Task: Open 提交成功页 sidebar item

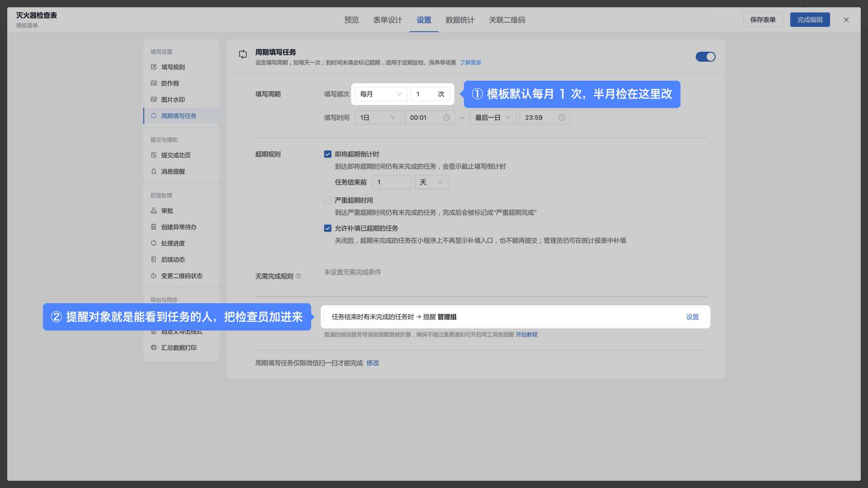Action: [x=181, y=155]
